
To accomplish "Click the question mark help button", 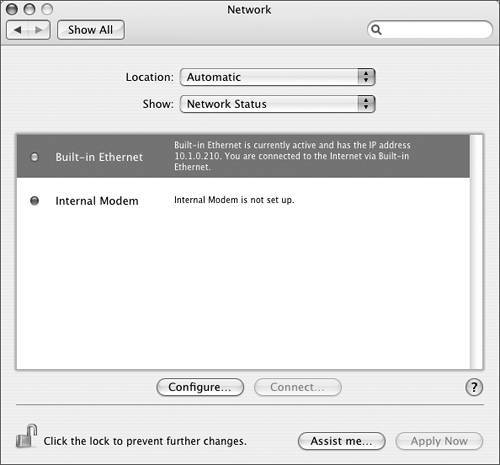I will pyautogui.click(x=474, y=387).
